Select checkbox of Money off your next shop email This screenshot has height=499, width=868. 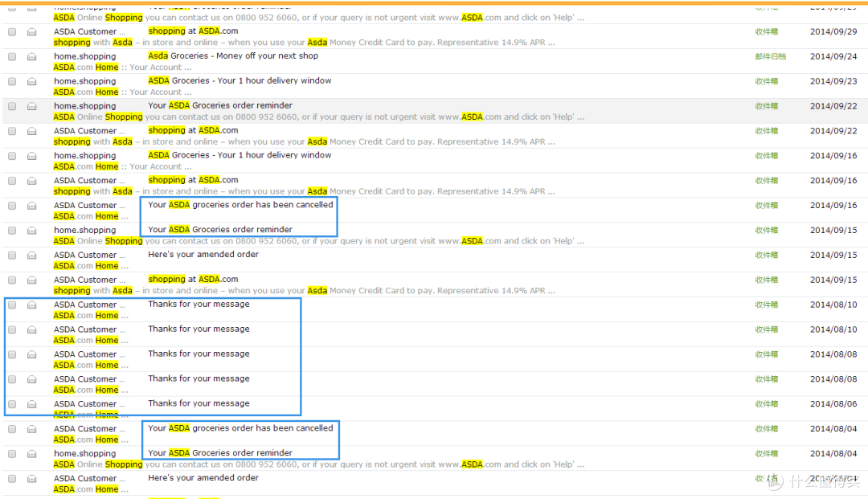[x=12, y=56]
